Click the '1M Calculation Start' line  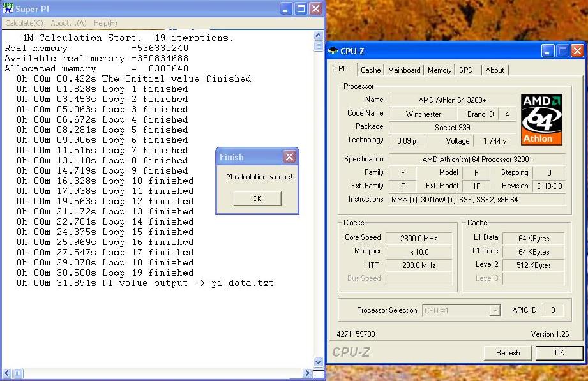click(x=128, y=38)
